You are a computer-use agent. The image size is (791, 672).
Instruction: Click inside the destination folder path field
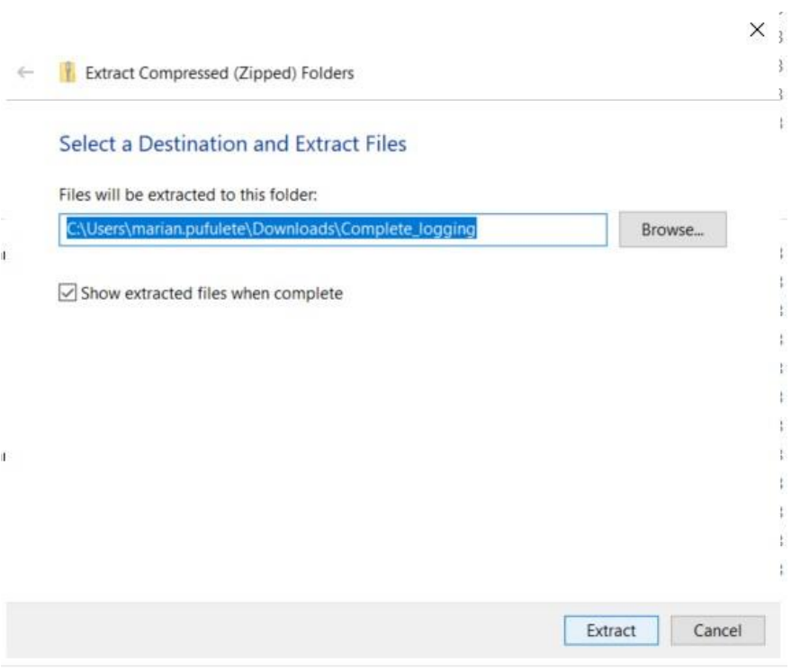[x=335, y=229]
